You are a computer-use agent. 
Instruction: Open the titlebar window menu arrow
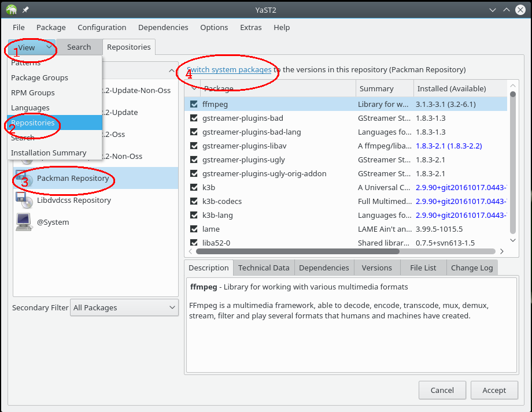(493, 9)
